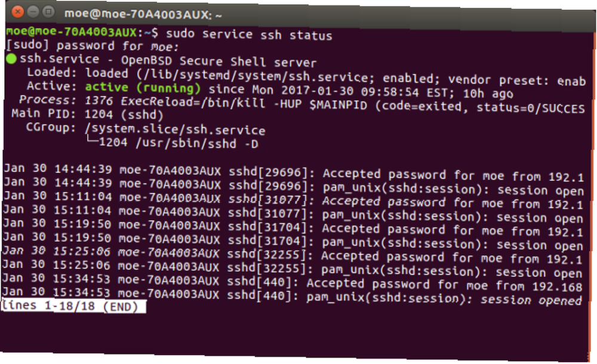Click the 'Jan 30 15:34:53' timestamp on last line
597x364 pixels.
(x=56, y=292)
